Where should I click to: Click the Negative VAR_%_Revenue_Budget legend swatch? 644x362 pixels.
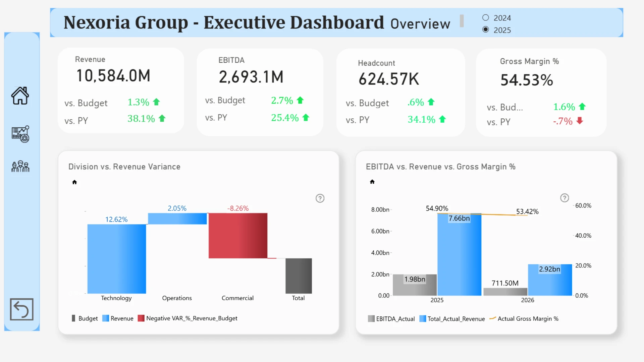point(141,318)
